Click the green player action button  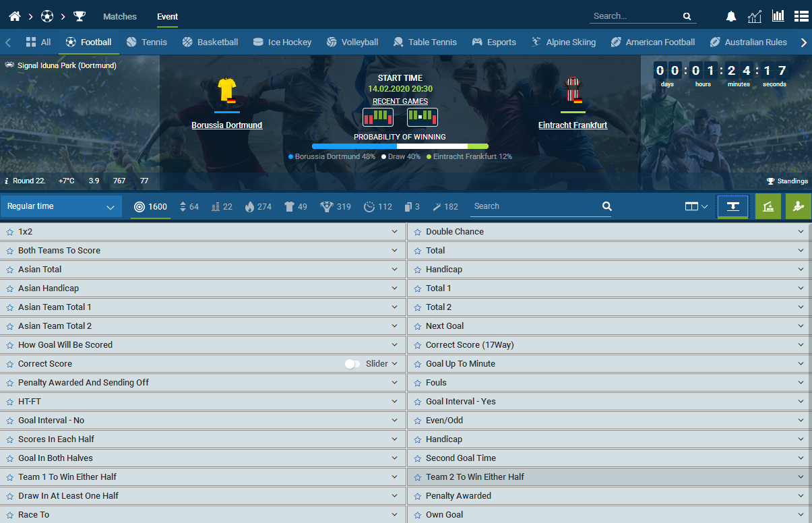tap(799, 206)
